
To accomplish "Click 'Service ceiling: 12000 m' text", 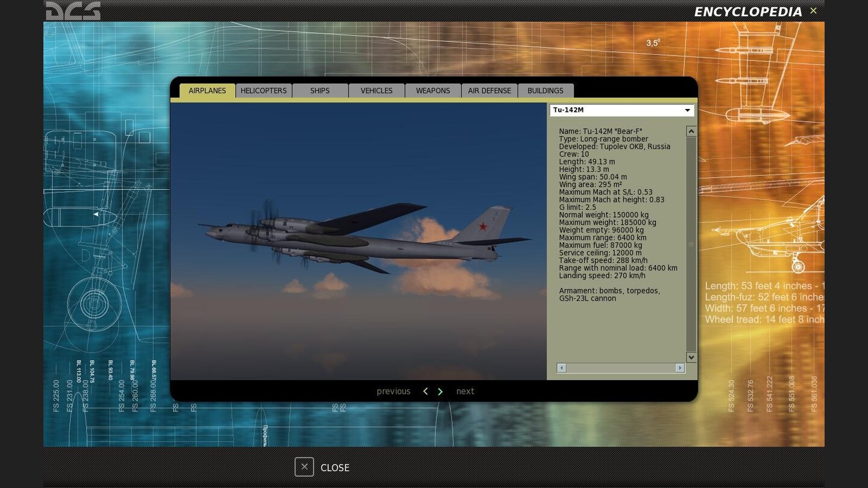I will [600, 253].
